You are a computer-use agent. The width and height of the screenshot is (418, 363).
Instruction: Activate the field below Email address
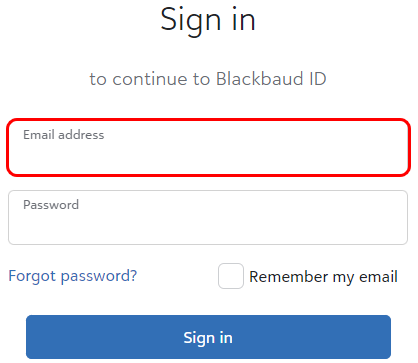pyautogui.click(x=208, y=217)
